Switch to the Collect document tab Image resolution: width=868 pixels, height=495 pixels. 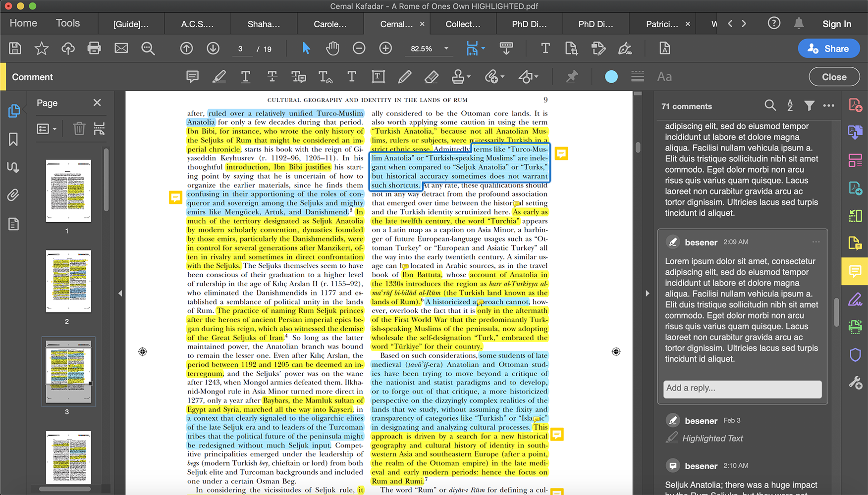pyautogui.click(x=462, y=23)
